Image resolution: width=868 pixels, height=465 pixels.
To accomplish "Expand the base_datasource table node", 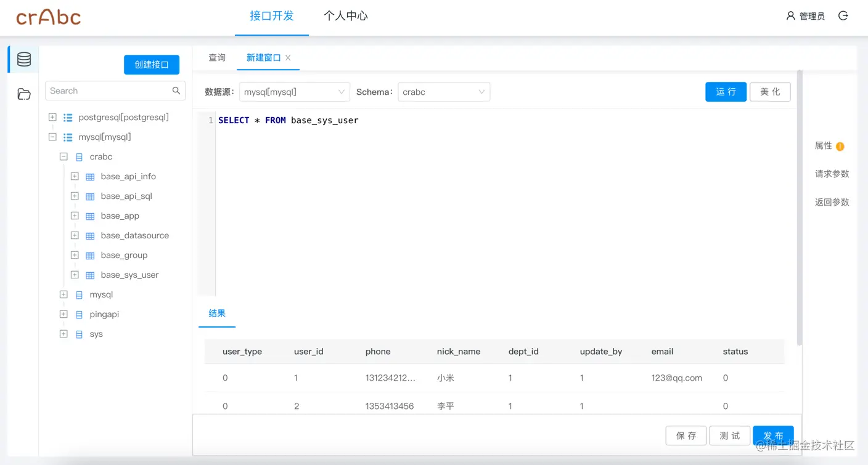I will (75, 235).
